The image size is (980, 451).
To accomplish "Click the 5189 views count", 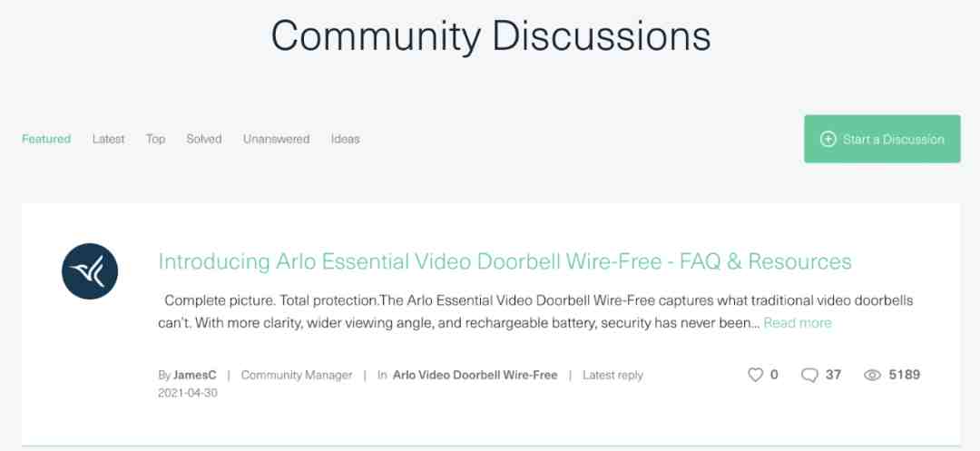I will pyautogui.click(x=905, y=375).
